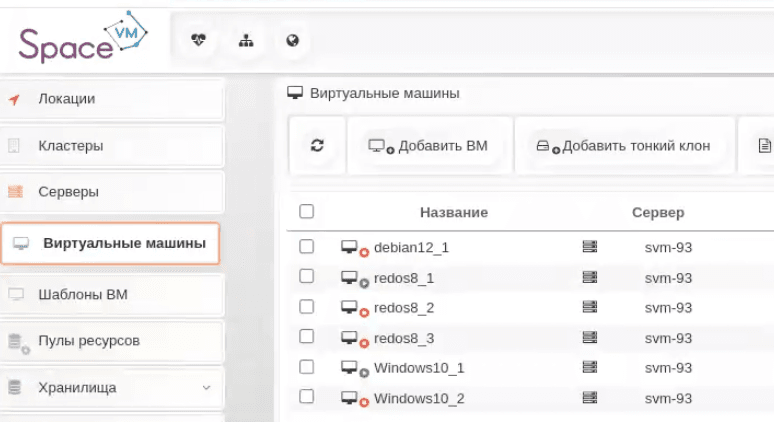Click the server icon in debian12_1 row
This screenshot has width=774, height=422.
(589, 247)
